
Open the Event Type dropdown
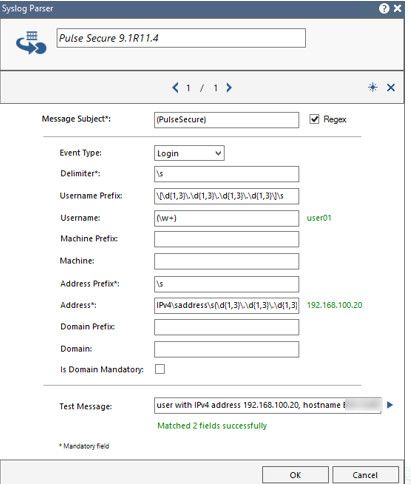click(189, 153)
